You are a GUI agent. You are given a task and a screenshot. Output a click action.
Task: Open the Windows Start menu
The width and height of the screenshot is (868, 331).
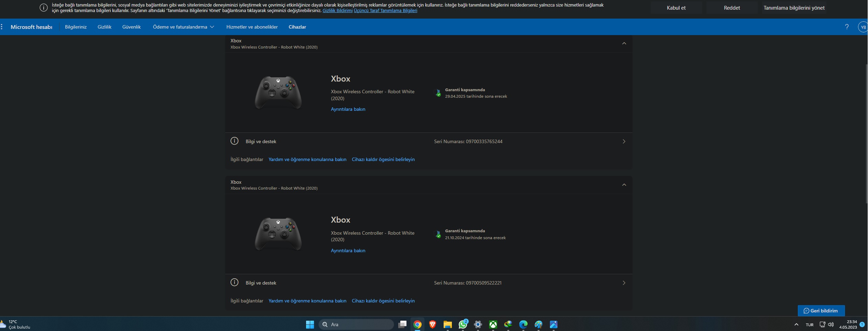310,324
